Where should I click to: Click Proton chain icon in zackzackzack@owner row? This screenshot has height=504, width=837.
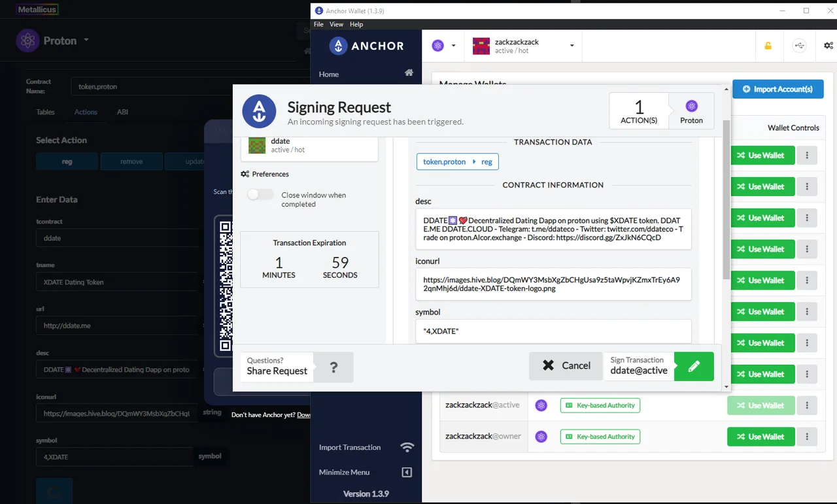click(x=541, y=437)
